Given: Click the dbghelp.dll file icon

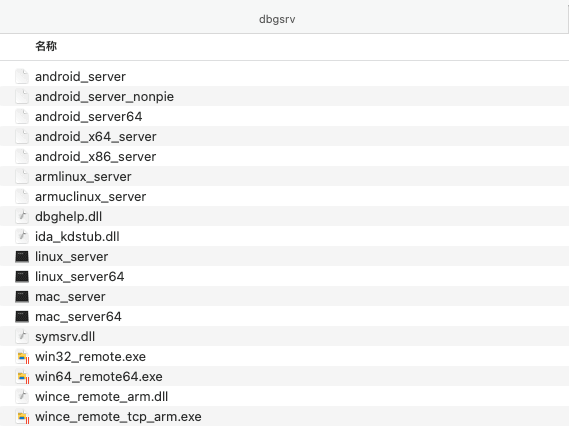Looking at the screenshot, I should (x=22, y=217).
